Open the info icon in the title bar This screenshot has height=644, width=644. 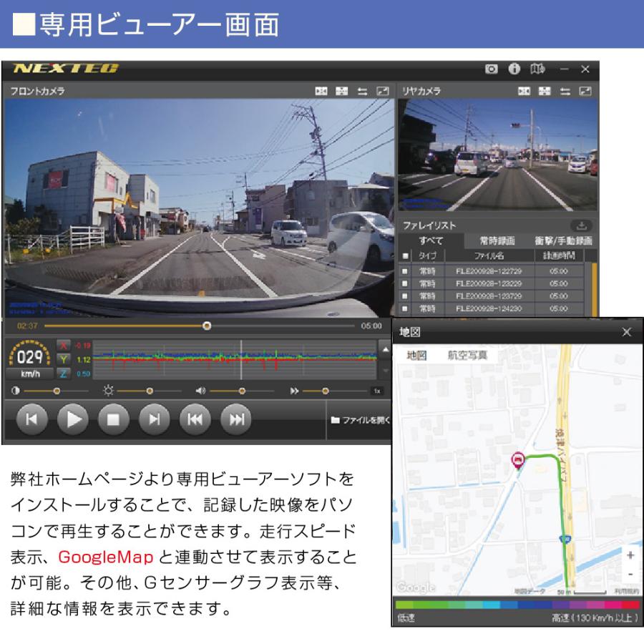coord(514,69)
